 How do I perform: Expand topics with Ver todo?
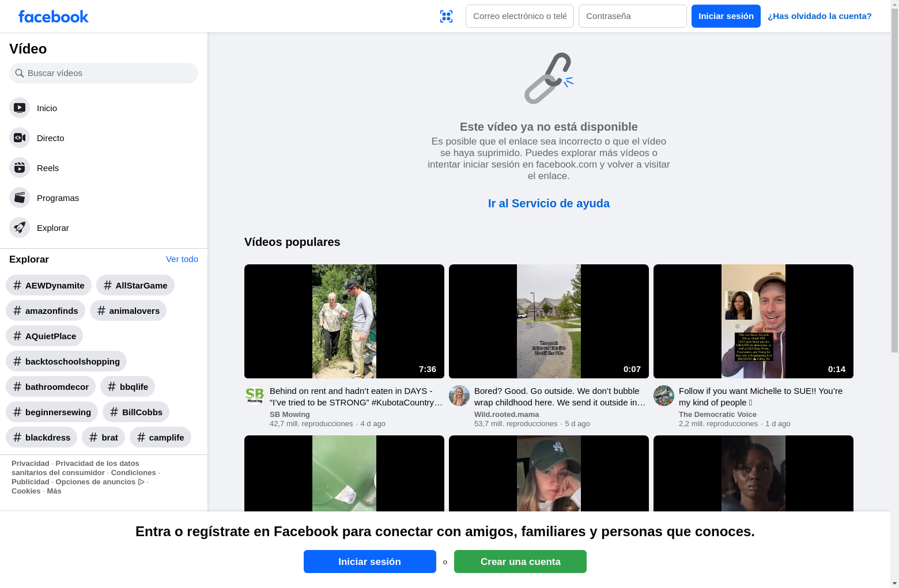coord(182,259)
